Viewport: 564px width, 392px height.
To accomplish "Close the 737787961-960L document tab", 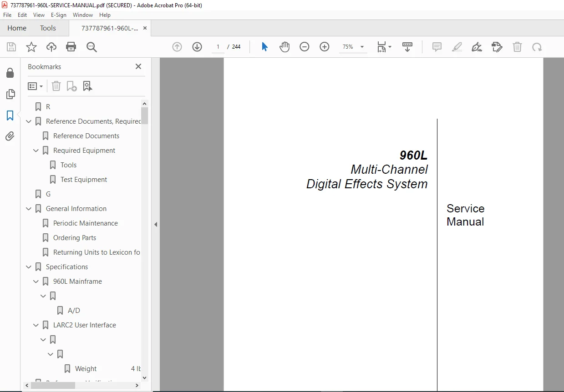I will click(145, 28).
